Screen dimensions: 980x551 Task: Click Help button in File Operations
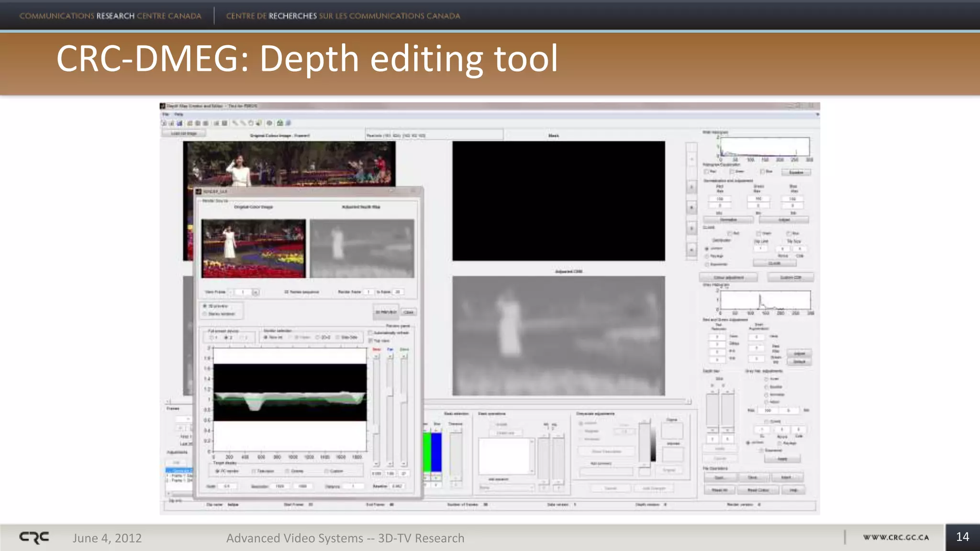[793, 490]
